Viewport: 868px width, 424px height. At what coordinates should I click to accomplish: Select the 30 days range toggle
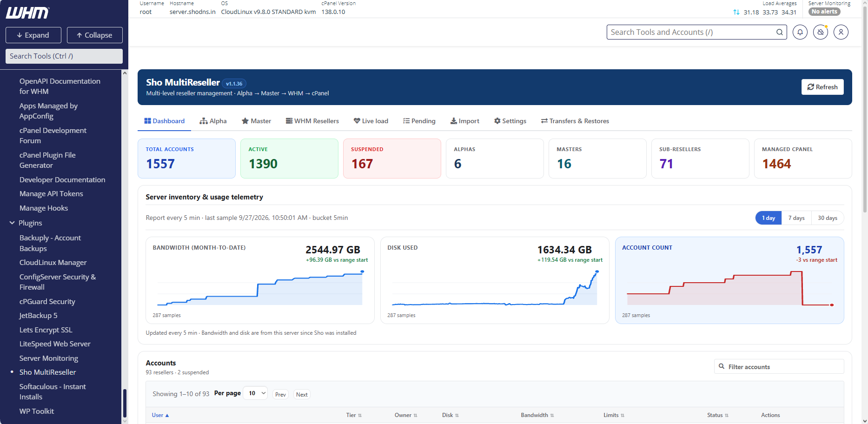[x=828, y=218]
